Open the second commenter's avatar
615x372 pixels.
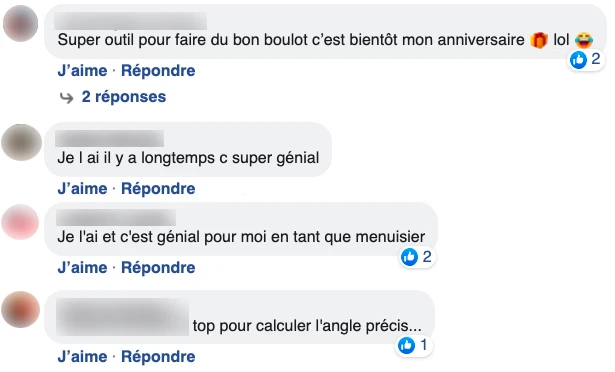[x=21, y=142]
